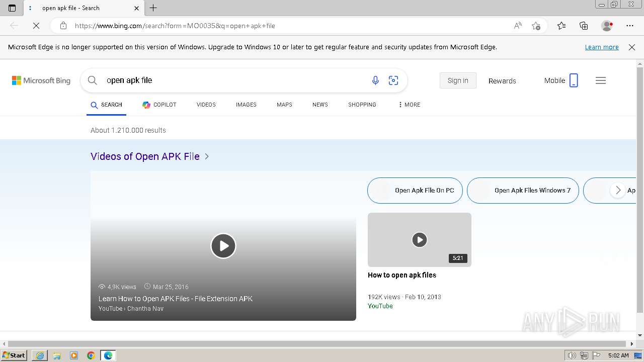The width and height of the screenshot is (644, 362).
Task: Dismiss the Edge unsupported notification bar
Action: click(x=632, y=47)
